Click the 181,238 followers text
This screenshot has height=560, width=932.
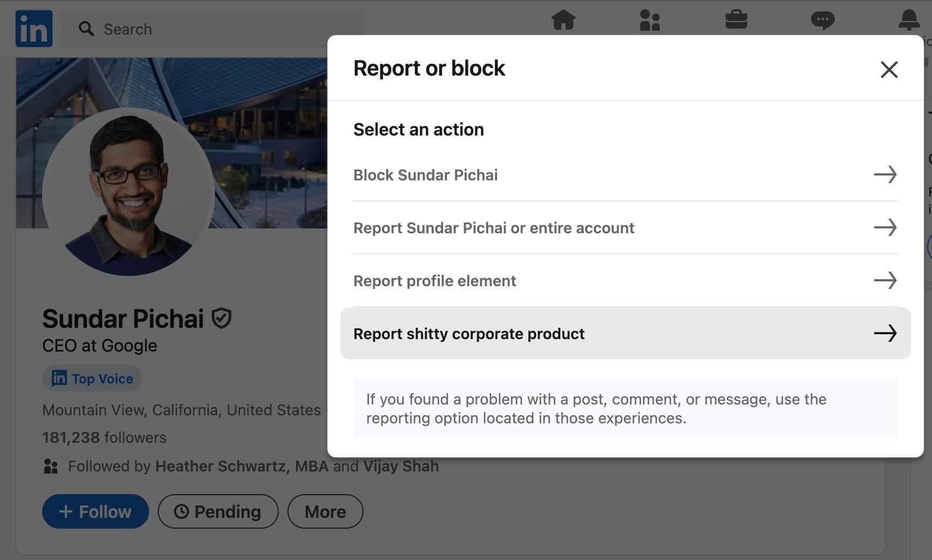(104, 437)
